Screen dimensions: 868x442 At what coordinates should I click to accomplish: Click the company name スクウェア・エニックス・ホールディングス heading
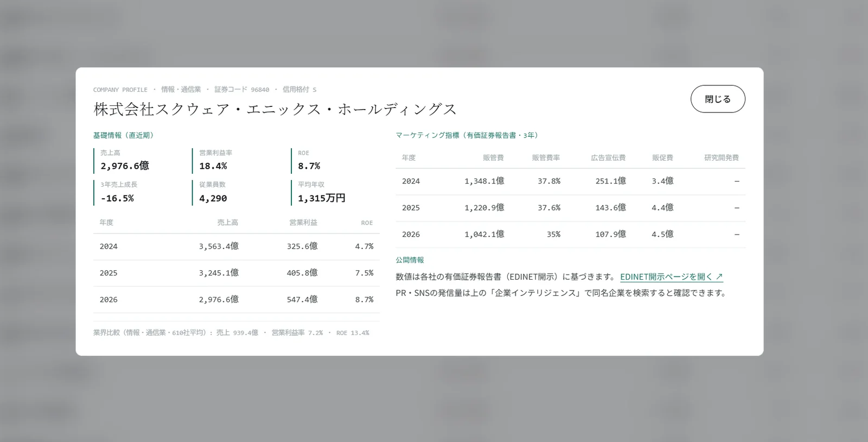pyautogui.click(x=276, y=109)
